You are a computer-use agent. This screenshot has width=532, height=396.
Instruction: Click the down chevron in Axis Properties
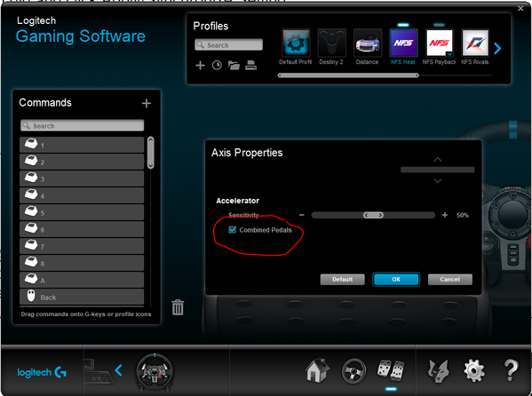[438, 180]
